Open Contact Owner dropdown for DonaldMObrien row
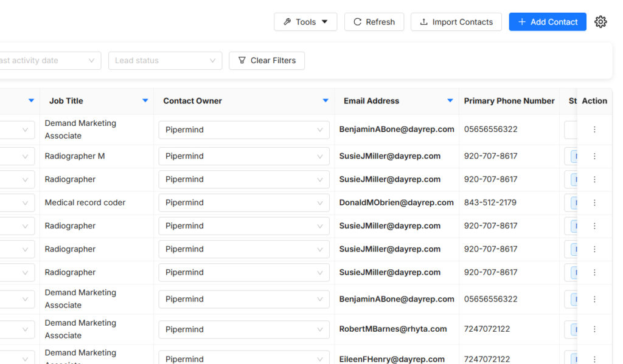The width and height of the screenshot is (623, 364). tap(244, 203)
